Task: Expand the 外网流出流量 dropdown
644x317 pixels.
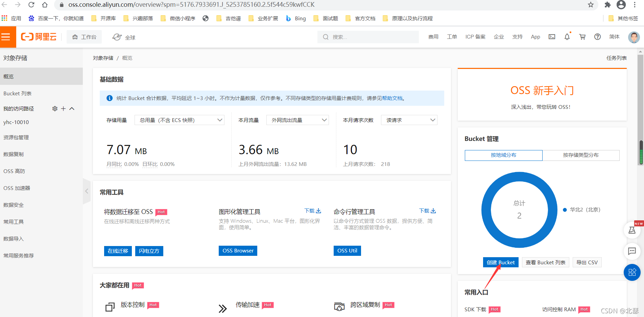Action: pos(297,120)
